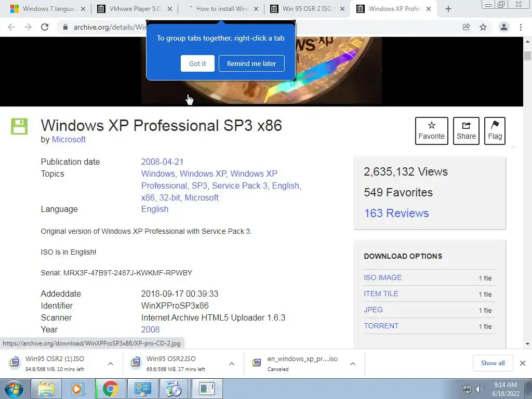Click the en_windows_xp_pr iso file icon
This screenshot has height=399, width=532.
click(x=257, y=363)
